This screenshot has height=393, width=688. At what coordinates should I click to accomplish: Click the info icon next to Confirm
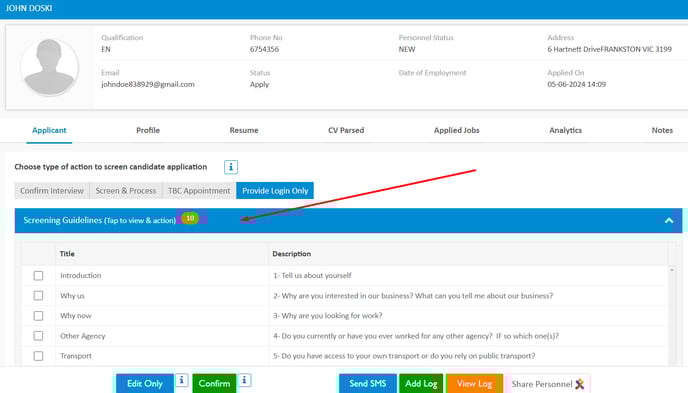(x=244, y=380)
